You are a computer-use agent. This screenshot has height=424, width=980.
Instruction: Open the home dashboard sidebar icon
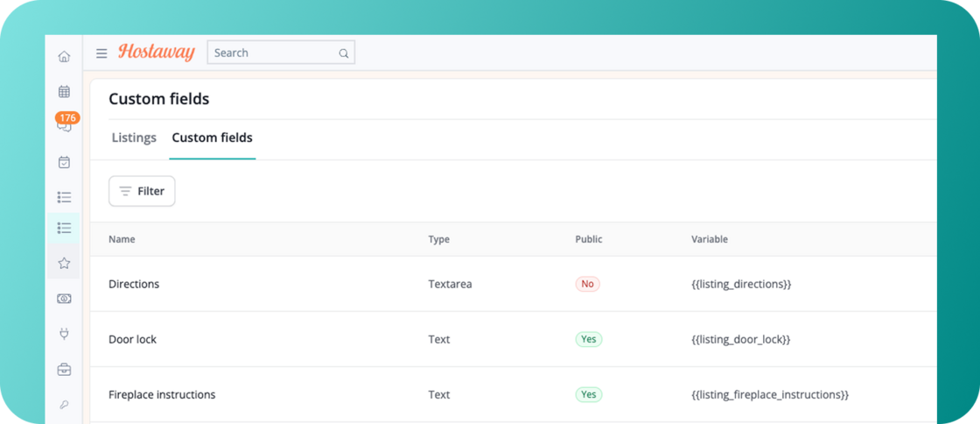coord(64,57)
